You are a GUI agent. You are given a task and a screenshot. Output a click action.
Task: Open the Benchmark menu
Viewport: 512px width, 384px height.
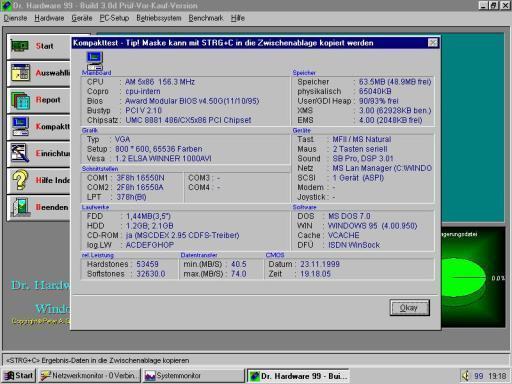coord(206,18)
